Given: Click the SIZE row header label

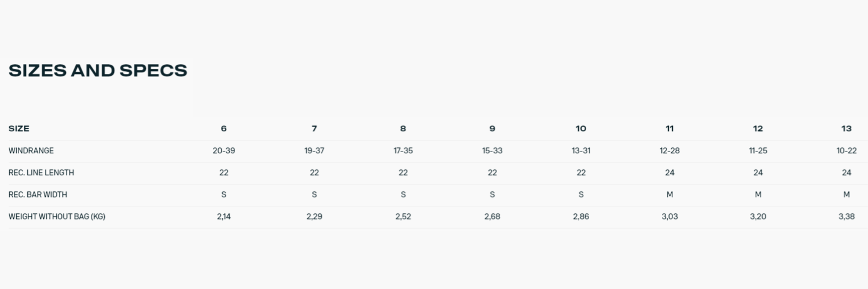Looking at the screenshot, I should click(19, 128).
